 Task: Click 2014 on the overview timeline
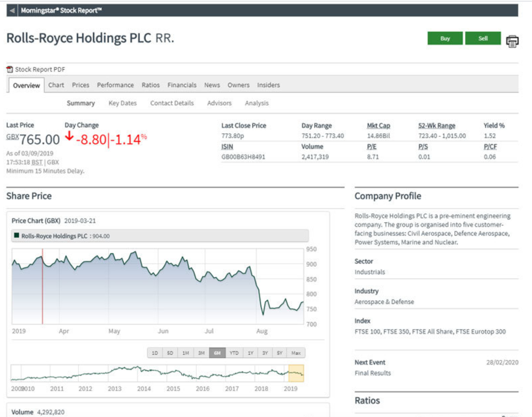tap(144, 389)
